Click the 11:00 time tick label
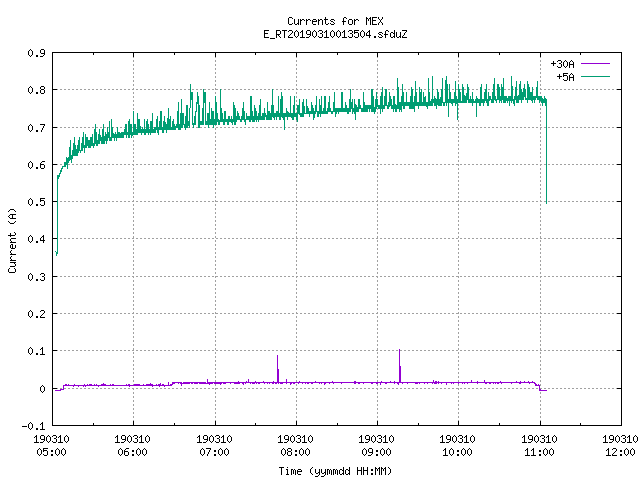The height and width of the screenshot is (480, 640). click(539, 452)
